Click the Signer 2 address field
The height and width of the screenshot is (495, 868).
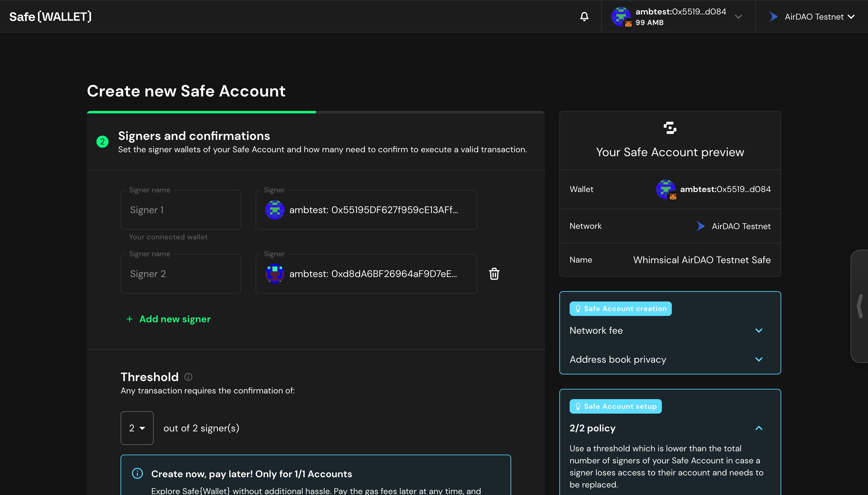coord(366,274)
